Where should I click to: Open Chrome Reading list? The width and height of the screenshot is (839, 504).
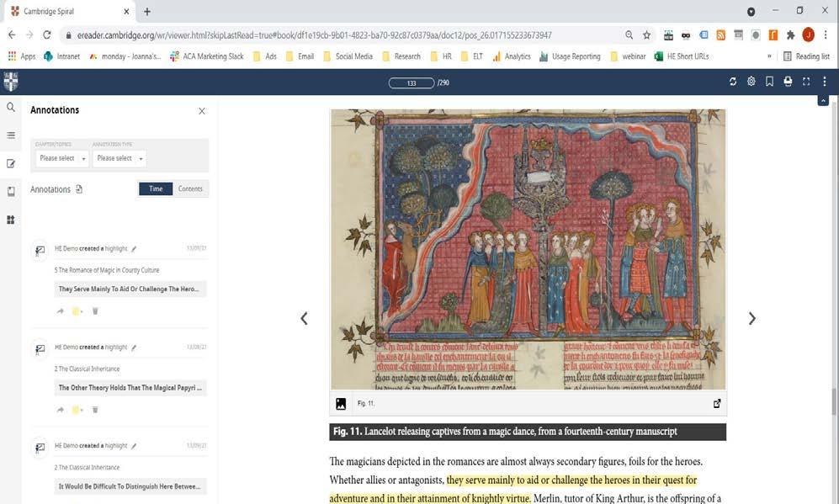pyautogui.click(x=806, y=56)
